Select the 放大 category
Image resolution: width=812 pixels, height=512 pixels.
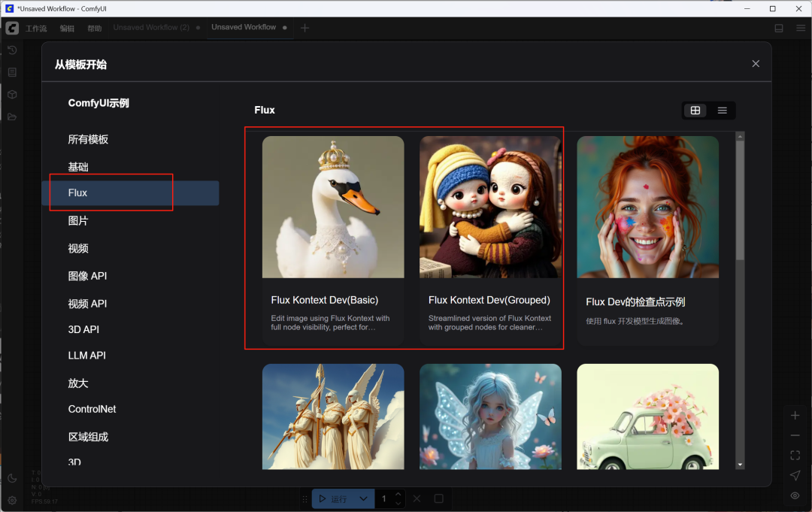pos(131,383)
